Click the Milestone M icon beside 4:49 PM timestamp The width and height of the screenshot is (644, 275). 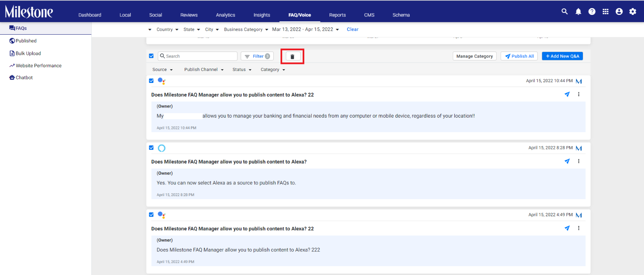[579, 215]
